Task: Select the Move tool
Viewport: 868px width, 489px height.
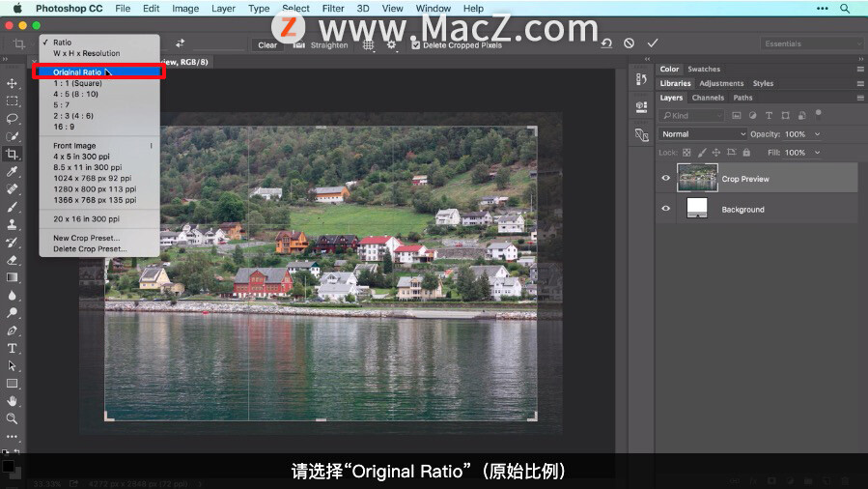Action: click(12, 84)
